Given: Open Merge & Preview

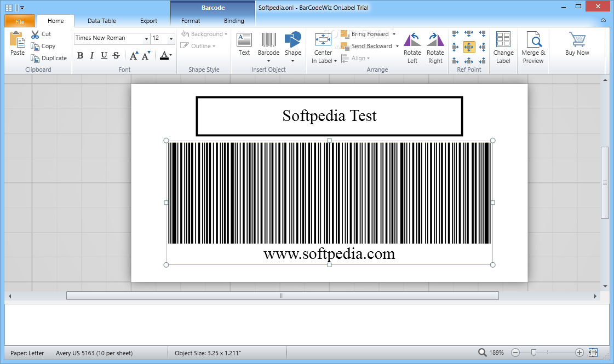Looking at the screenshot, I should (x=533, y=48).
